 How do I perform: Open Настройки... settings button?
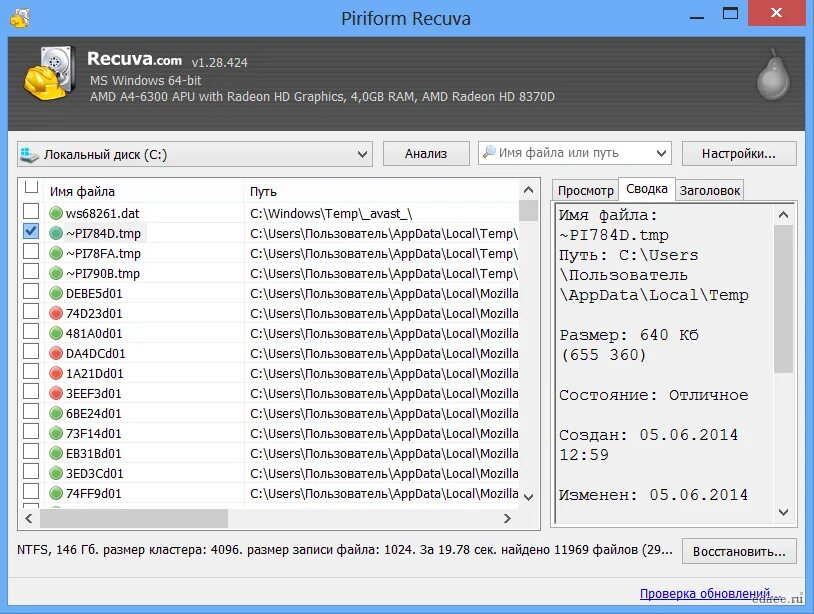(x=739, y=154)
